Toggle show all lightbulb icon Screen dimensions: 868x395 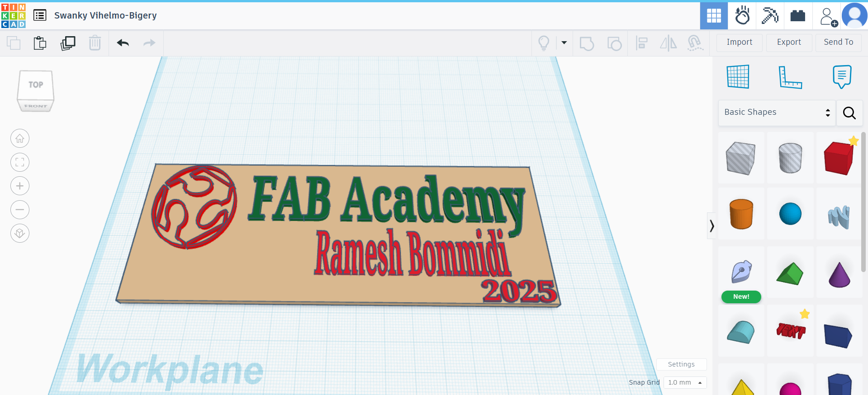[x=544, y=43]
